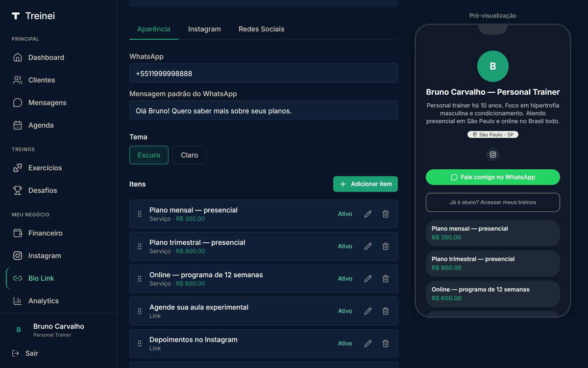Grab drag handle of Plano trimestral item

[x=140, y=246]
